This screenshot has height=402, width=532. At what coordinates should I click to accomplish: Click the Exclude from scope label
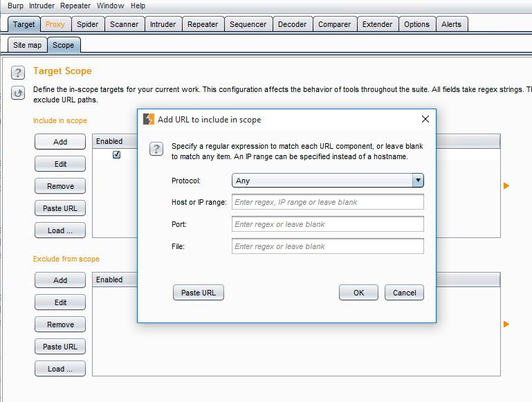point(66,259)
